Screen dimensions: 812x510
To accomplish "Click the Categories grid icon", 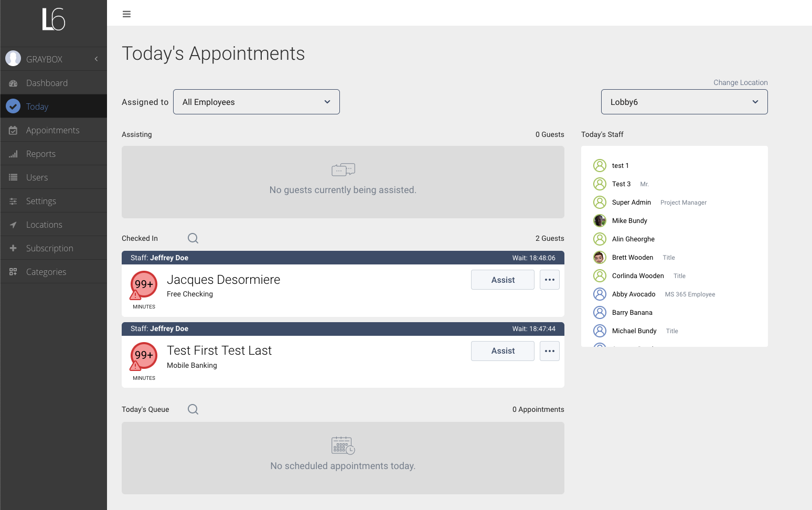I will pos(13,272).
